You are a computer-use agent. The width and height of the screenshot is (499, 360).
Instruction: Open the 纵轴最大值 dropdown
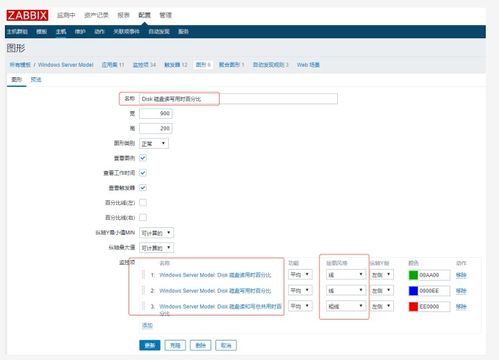(x=156, y=248)
